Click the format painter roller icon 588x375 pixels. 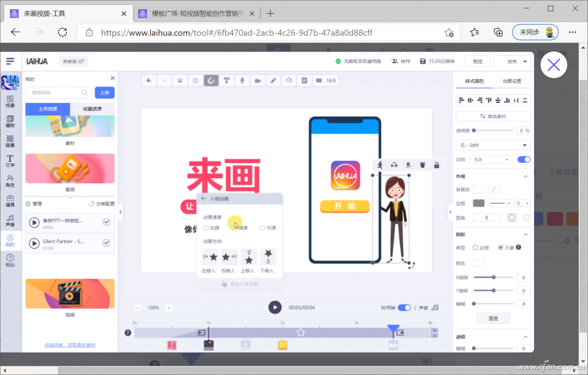(x=226, y=80)
